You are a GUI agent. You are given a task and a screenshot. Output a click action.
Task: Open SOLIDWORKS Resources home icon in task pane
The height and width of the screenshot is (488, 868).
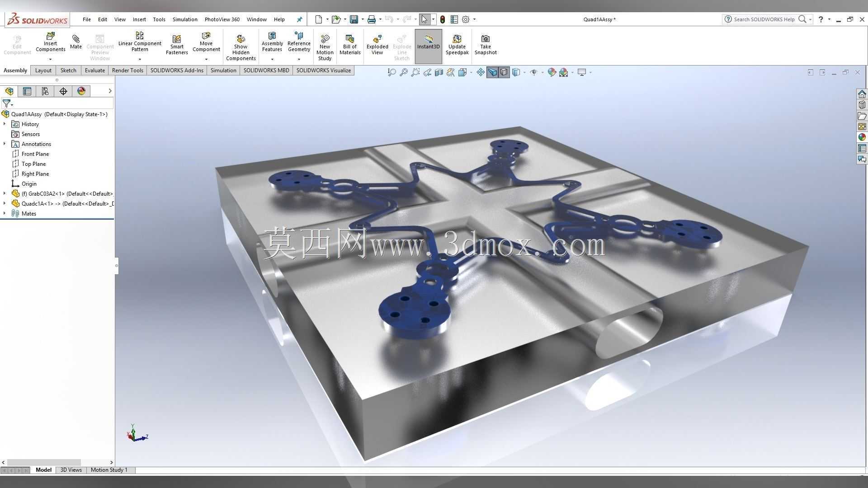tap(862, 94)
